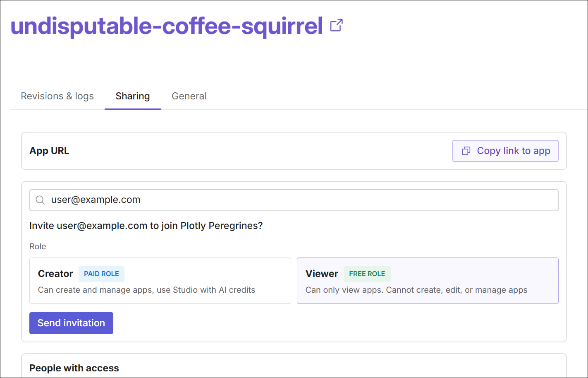Click the Role label above role cards
This screenshot has width=588, height=378.
(x=38, y=246)
